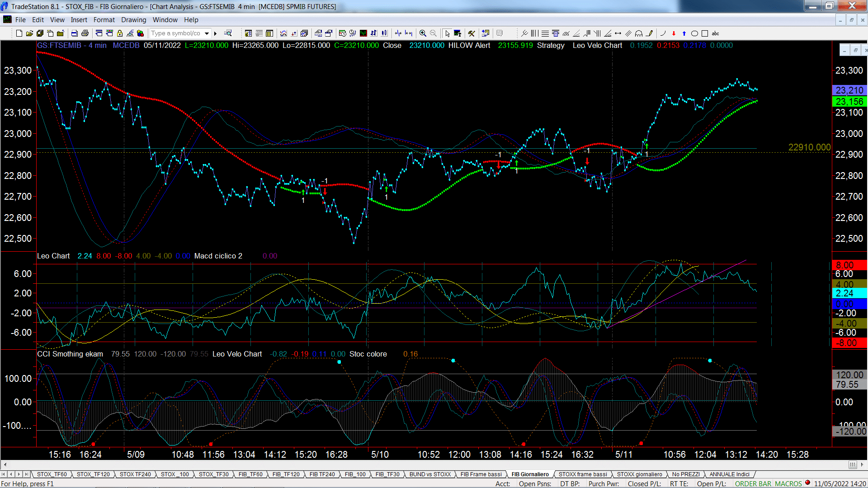
Task: Click the green 23,156 price label
Action: point(849,102)
